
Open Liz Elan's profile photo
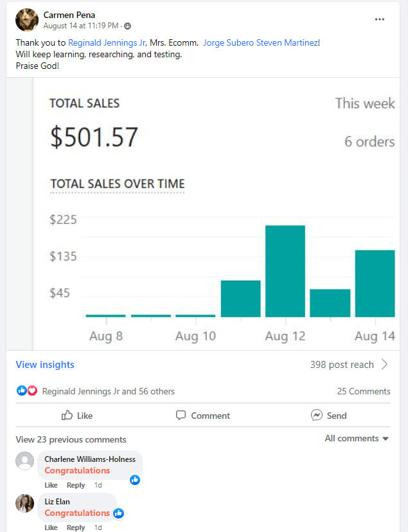25,504
